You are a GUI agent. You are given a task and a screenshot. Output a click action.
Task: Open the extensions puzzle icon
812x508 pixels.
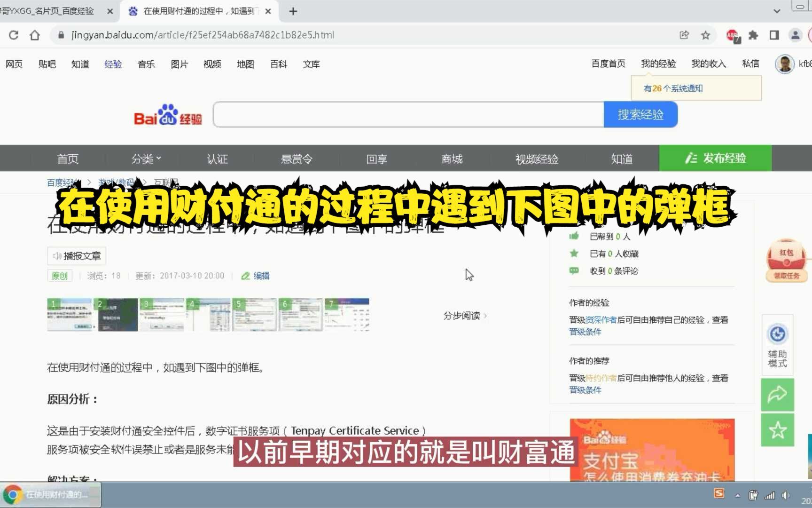pos(753,35)
